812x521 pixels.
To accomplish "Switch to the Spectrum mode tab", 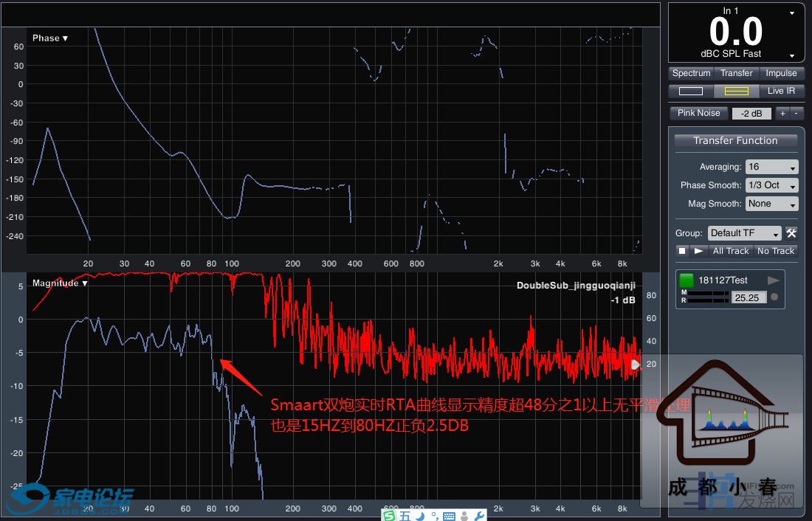I will tap(691, 73).
